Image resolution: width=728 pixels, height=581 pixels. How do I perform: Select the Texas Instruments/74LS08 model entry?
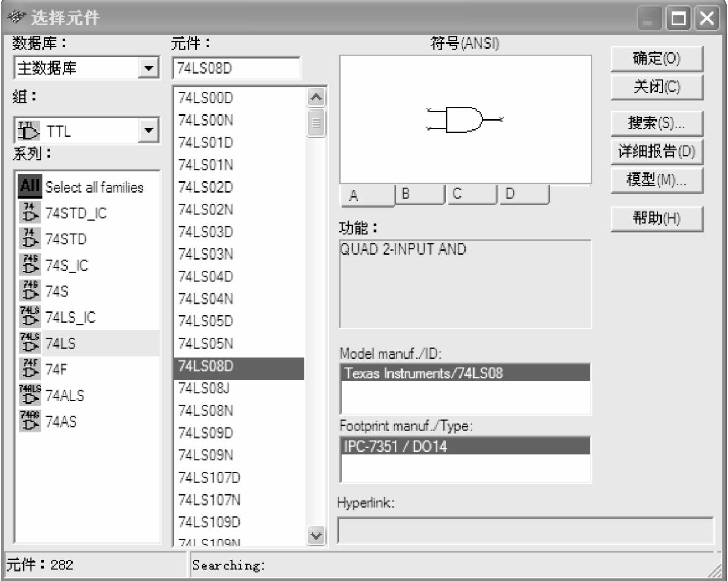(465, 373)
